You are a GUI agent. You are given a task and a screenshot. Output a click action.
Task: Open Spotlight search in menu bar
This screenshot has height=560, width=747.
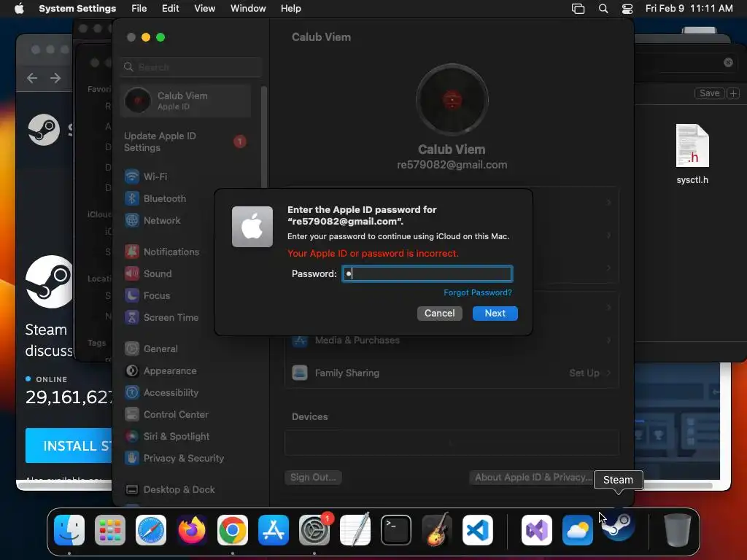pos(603,9)
